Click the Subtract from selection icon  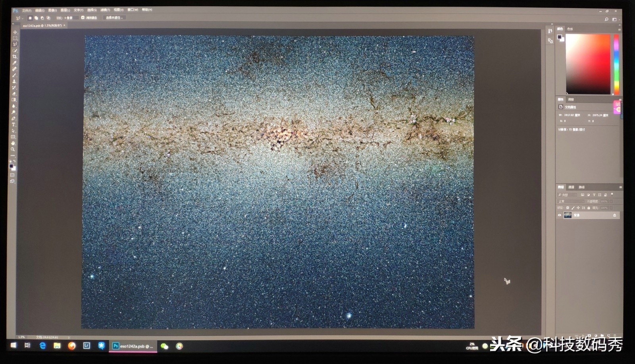[x=42, y=18]
